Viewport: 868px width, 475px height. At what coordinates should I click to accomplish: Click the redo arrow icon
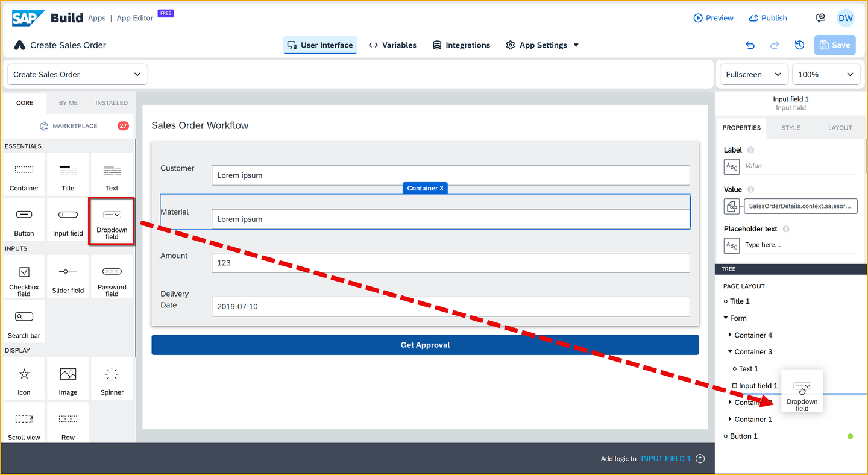[x=775, y=45]
